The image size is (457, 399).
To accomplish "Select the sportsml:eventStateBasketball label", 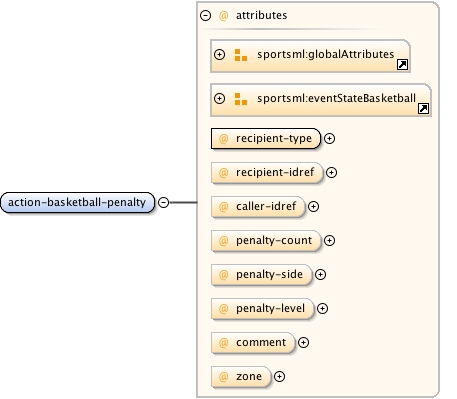I will [x=336, y=98].
